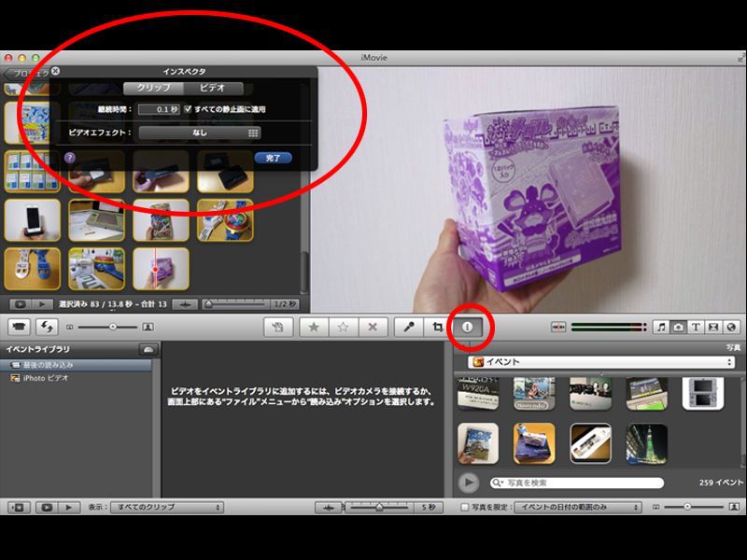Select blue box on orange background photo
The image size is (747, 560).
(x=534, y=443)
